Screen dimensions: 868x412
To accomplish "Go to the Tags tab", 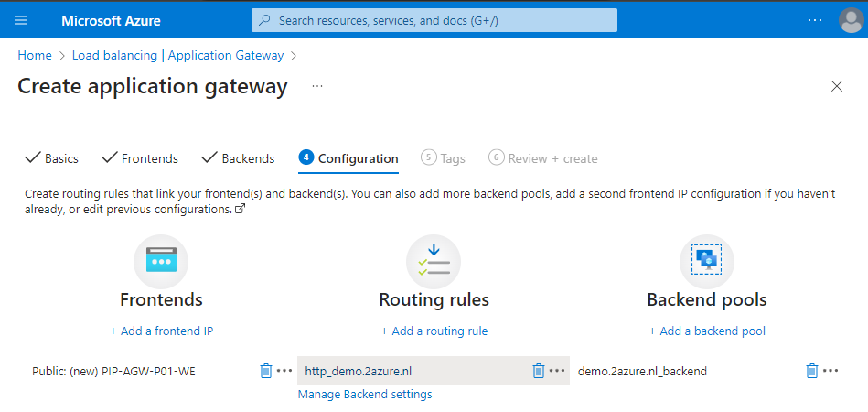I will pos(443,159).
